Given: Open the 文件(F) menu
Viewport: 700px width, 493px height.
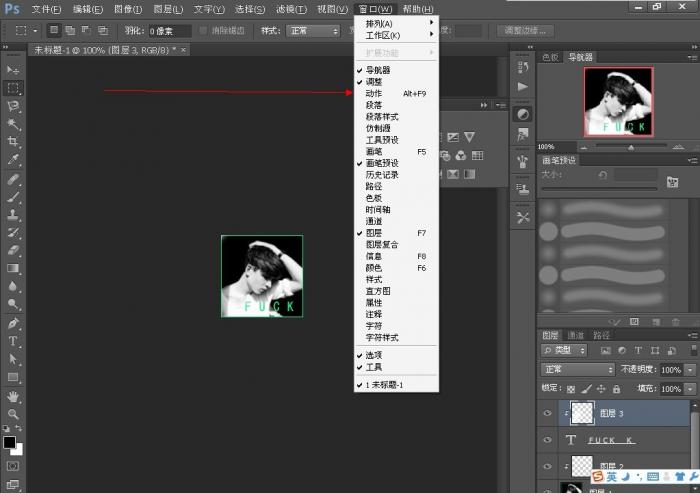Looking at the screenshot, I should pyautogui.click(x=46, y=9).
